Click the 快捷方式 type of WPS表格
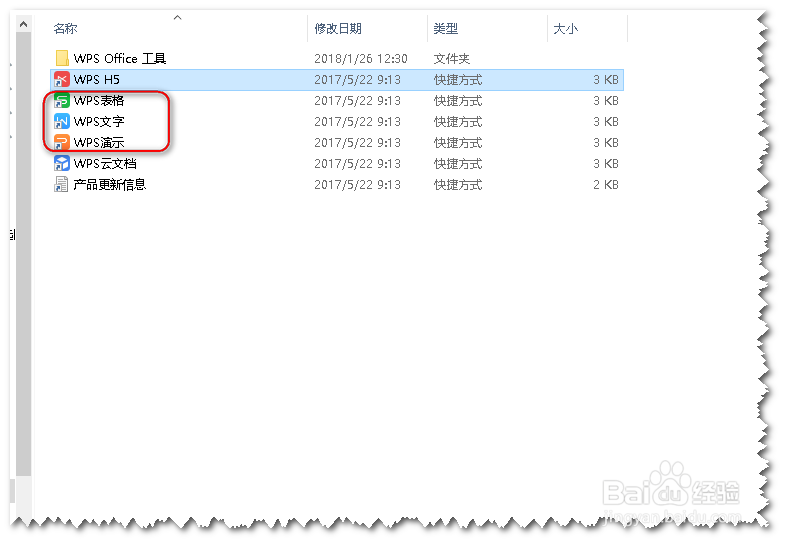Image resolution: width=786 pixels, height=545 pixels. coord(458,101)
